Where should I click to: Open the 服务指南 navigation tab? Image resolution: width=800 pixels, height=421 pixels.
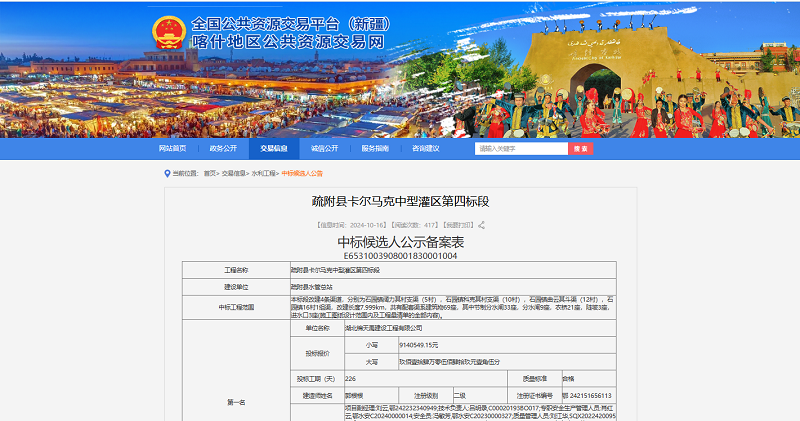click(375, 148)
